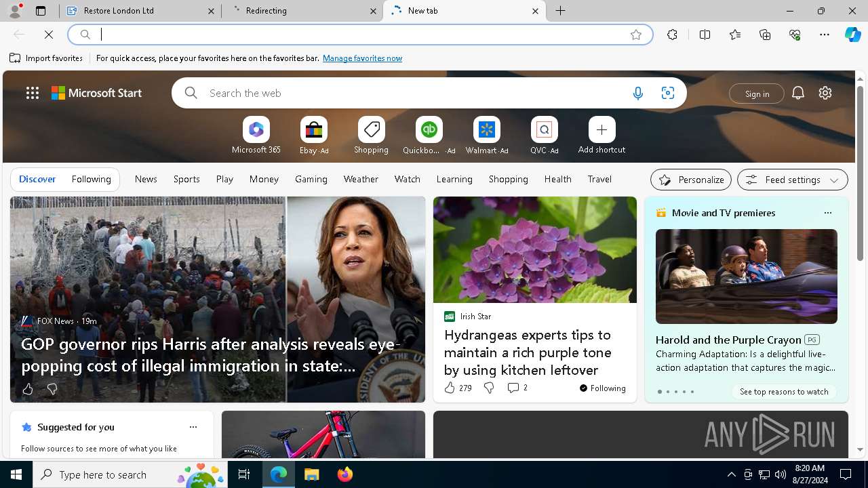
Task: Open the Quickbooks shortcut
Action: [429, 136]
